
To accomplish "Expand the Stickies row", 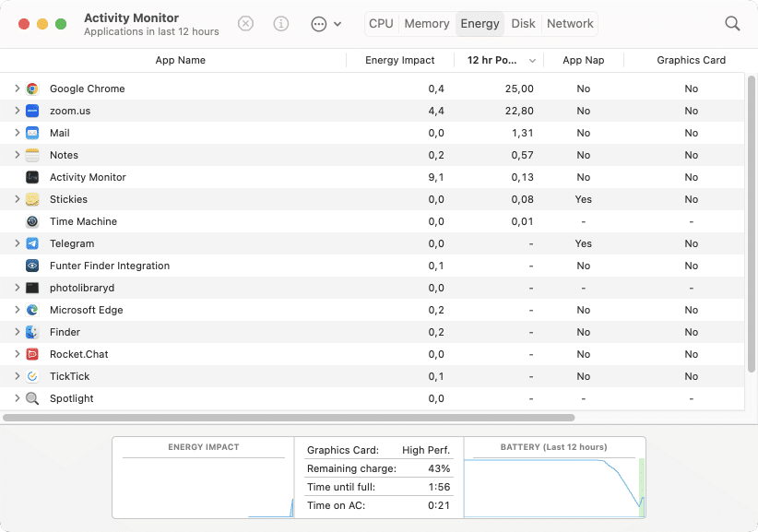I will coord(17,199).
